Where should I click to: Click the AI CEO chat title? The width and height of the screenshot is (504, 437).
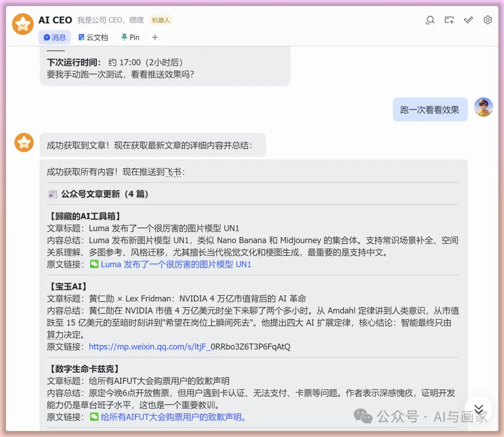(55, 20)
